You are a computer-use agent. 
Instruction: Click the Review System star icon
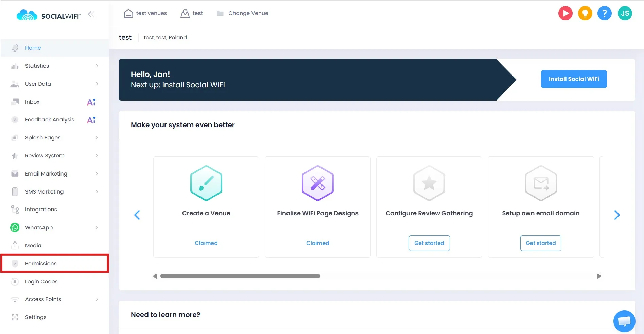click(15, 156)
